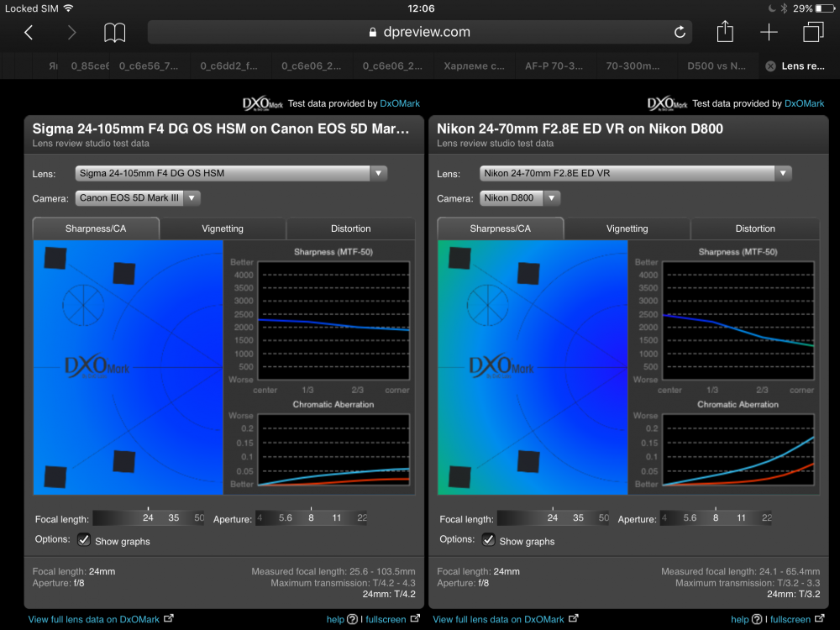Uncheck Show graphs in Nikon panel
840x630 pixels.
pyautogui.click(x=488, y=539)
